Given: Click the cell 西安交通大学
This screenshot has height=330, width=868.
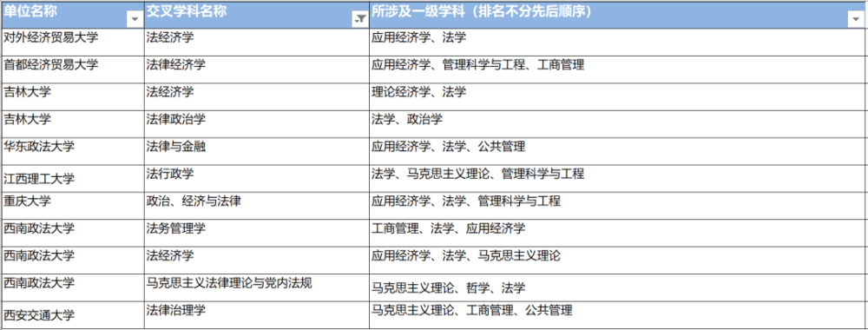Looking at the screenshot, I should 72,315.
